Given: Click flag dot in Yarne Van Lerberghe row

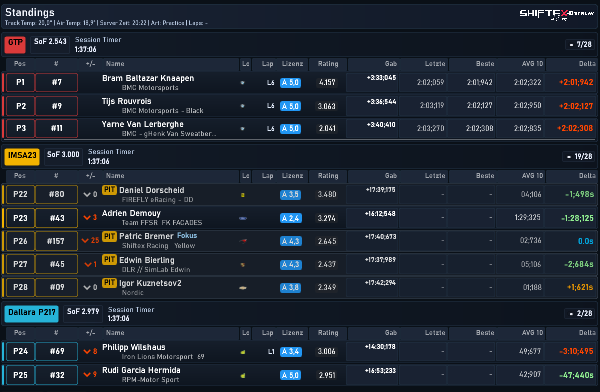Looking at the screenshot, I should point(242,129).
